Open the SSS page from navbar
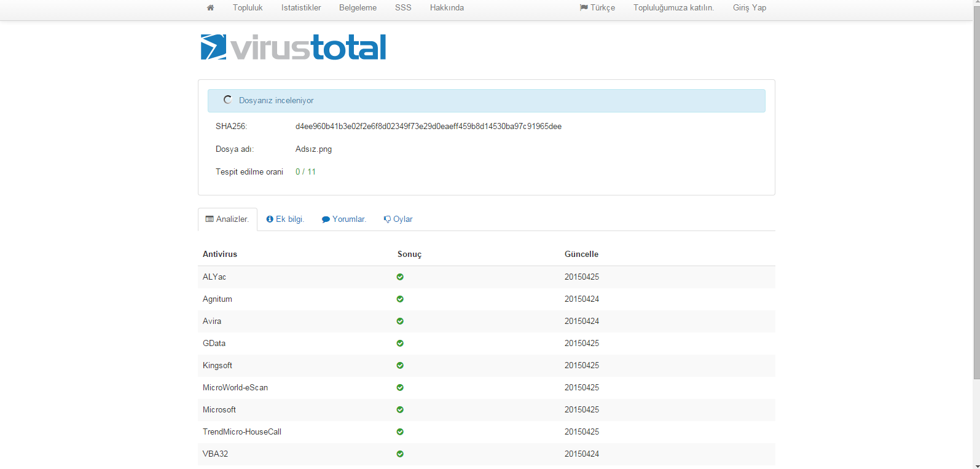Image resolution: width=980 pixels, height=469 pixels. 403,8
